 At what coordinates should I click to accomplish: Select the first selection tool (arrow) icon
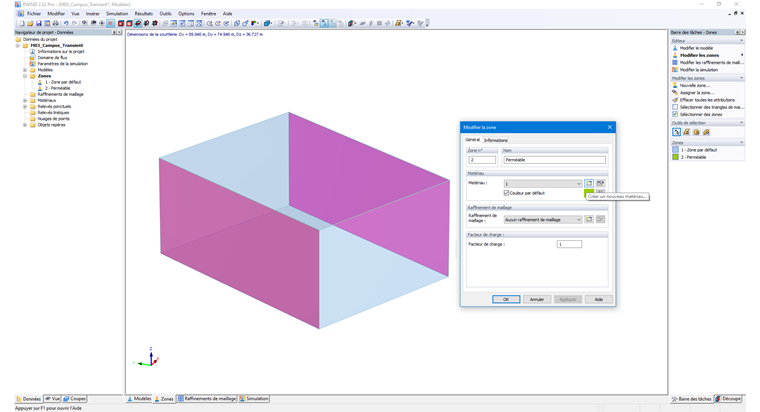click(677, 132)
